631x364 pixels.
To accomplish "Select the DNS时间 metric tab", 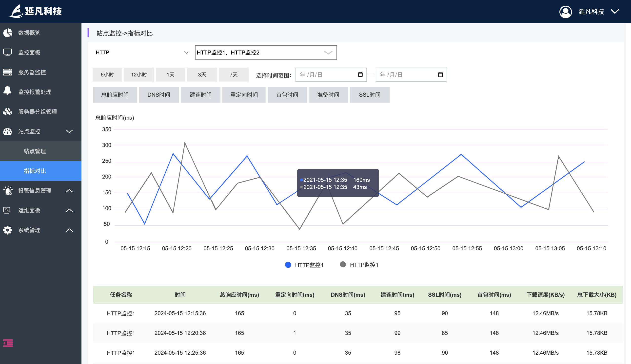I will click(x=159, y=95).
